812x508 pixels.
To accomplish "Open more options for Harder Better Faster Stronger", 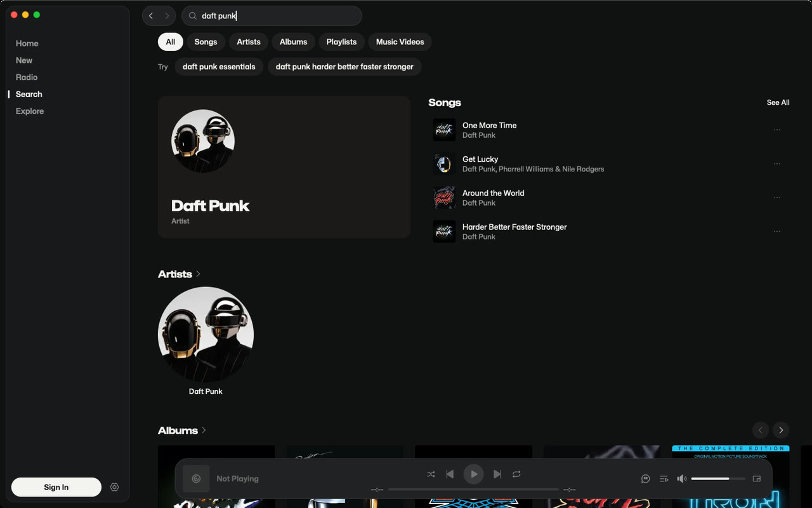I will click(x=776, y=231).
